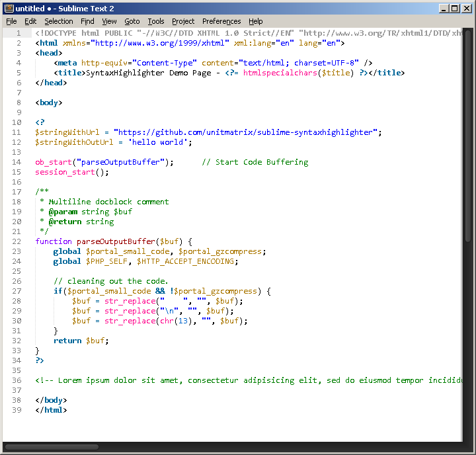This screenshot has height=455, width=476.
Task: Open the Selection menu
Action: 59,21
